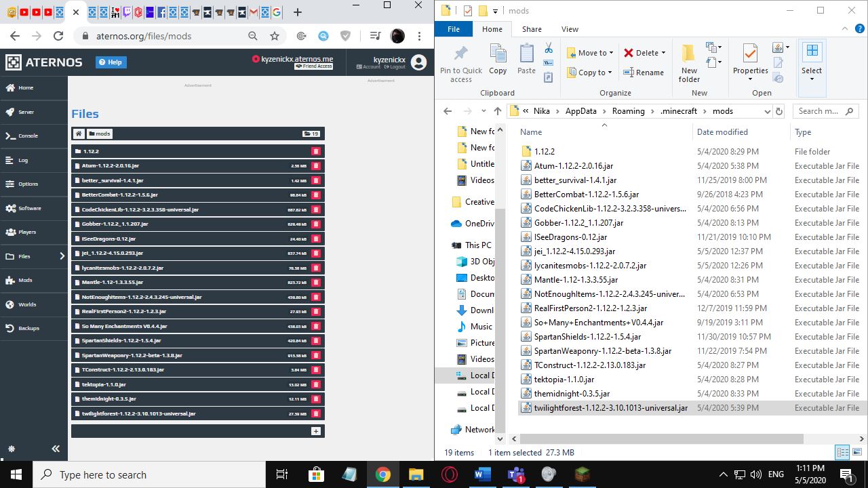Click Paste shortcut icon in Explorer ribbon
The width and height of the screenshot is (868, 488).
point(549,78)
